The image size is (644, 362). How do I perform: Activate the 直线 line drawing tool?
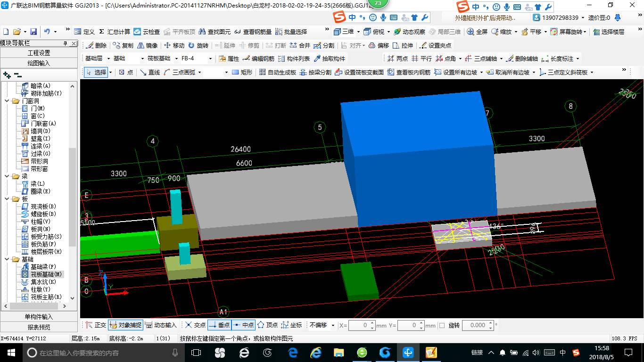(150, 72)
